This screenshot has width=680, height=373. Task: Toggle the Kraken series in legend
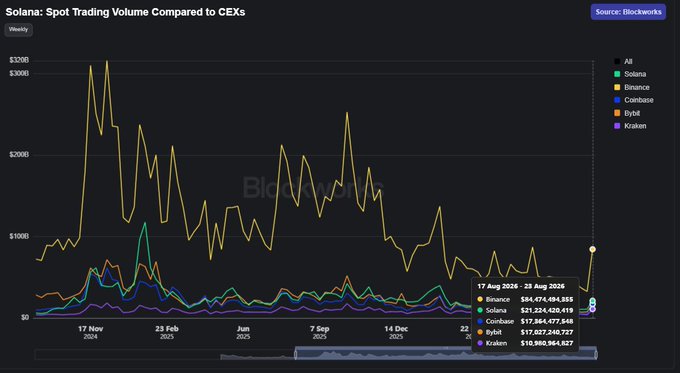[x=630, y=126]
